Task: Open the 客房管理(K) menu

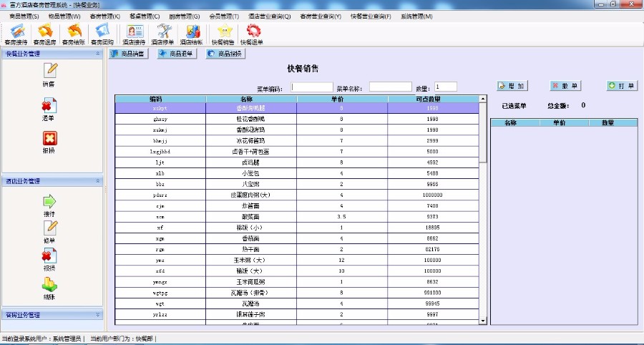Action: 105,16
